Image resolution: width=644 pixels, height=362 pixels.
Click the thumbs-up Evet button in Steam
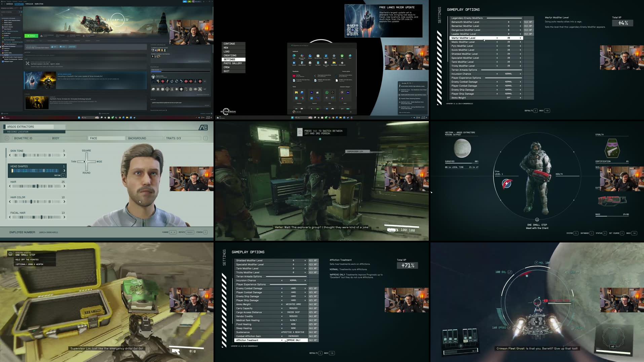[x=54, y=47]
